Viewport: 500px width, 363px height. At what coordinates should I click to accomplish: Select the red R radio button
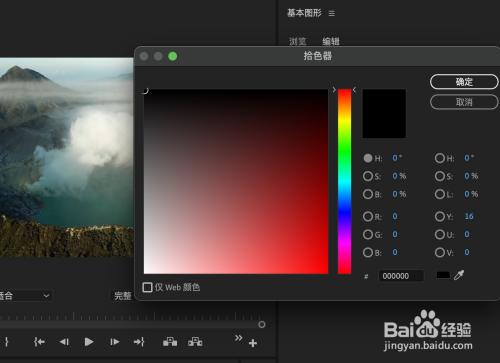[x=368, y=217]
